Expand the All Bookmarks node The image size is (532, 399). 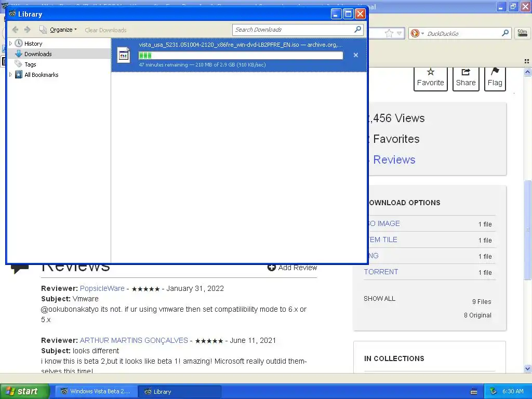10,75
